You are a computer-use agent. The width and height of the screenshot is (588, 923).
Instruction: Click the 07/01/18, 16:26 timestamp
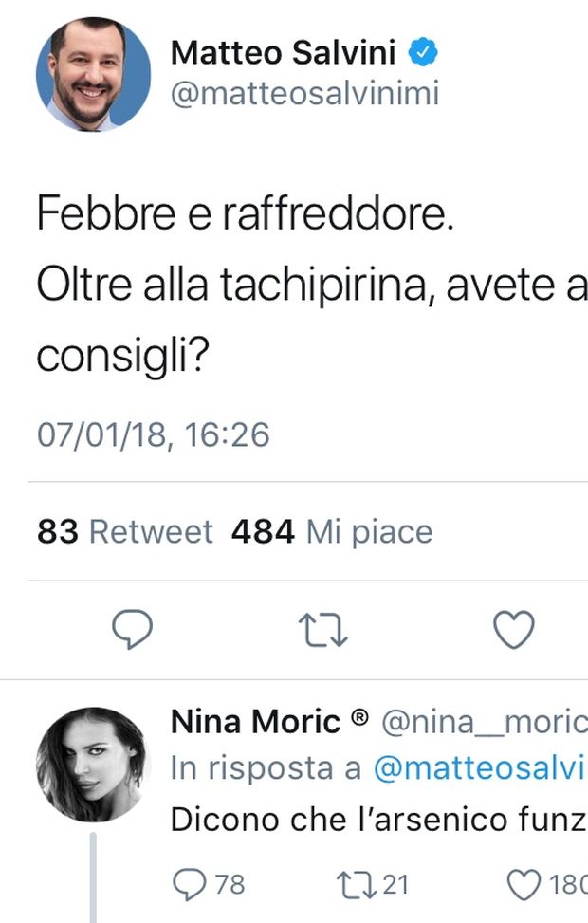(154, 434)
